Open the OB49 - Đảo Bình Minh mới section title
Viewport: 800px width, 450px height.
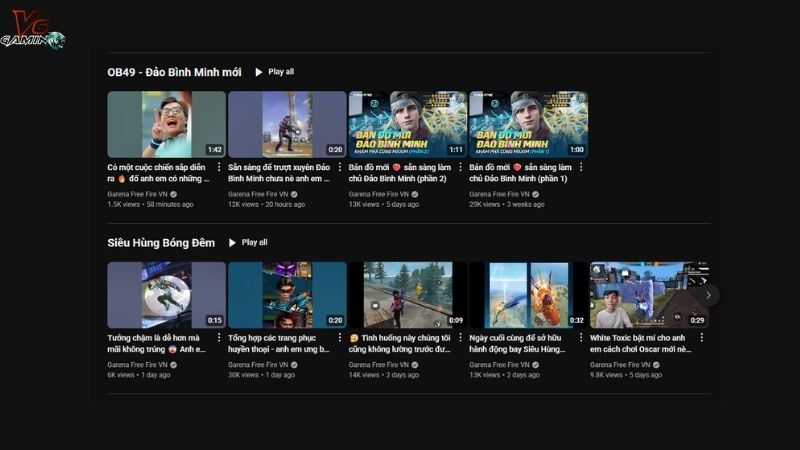tap(174, 72)
